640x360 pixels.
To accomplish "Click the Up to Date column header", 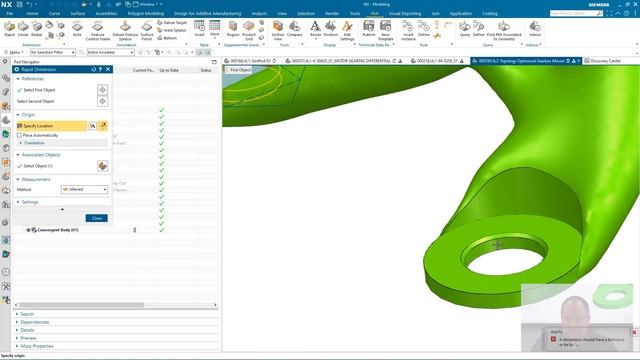I will point(169,70).
